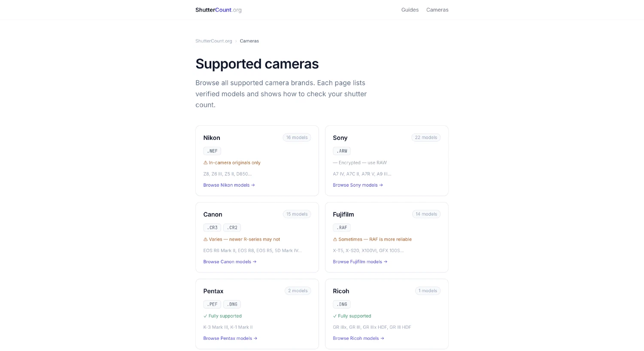Click the Pentax checkmark icon

point(205,316)
